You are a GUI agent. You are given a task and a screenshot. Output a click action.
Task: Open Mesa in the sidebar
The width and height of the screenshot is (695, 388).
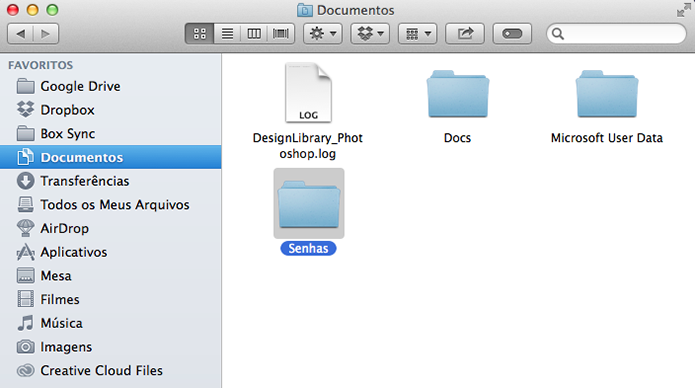(x=111, y=276)
